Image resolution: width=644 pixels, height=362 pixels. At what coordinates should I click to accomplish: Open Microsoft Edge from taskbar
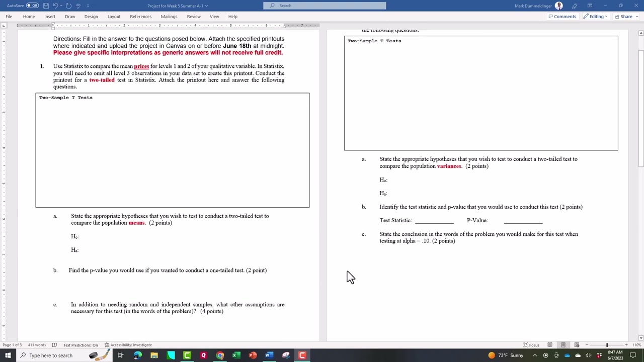pos(137,355)
